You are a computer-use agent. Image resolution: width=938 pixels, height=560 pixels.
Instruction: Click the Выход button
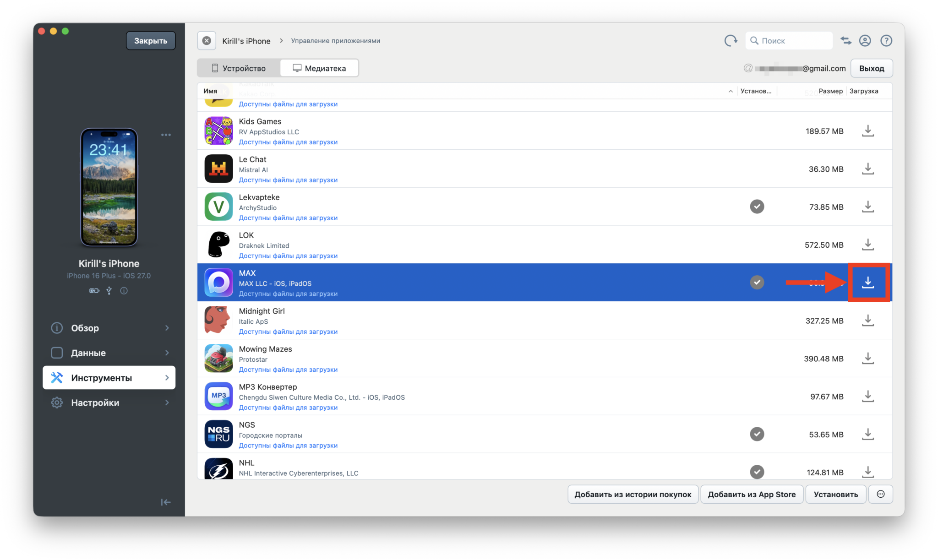pyautogui.click(x=872, y=68)
